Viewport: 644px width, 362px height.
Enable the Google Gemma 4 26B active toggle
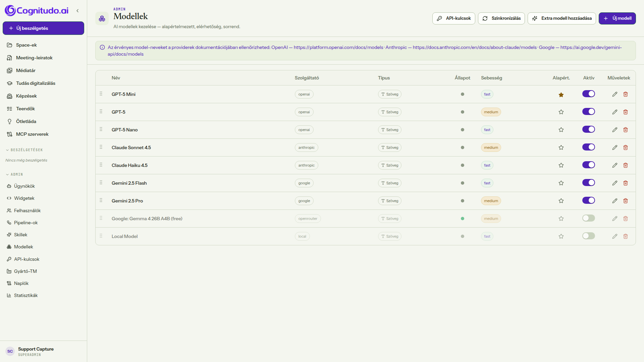click(x=589, y=218)
